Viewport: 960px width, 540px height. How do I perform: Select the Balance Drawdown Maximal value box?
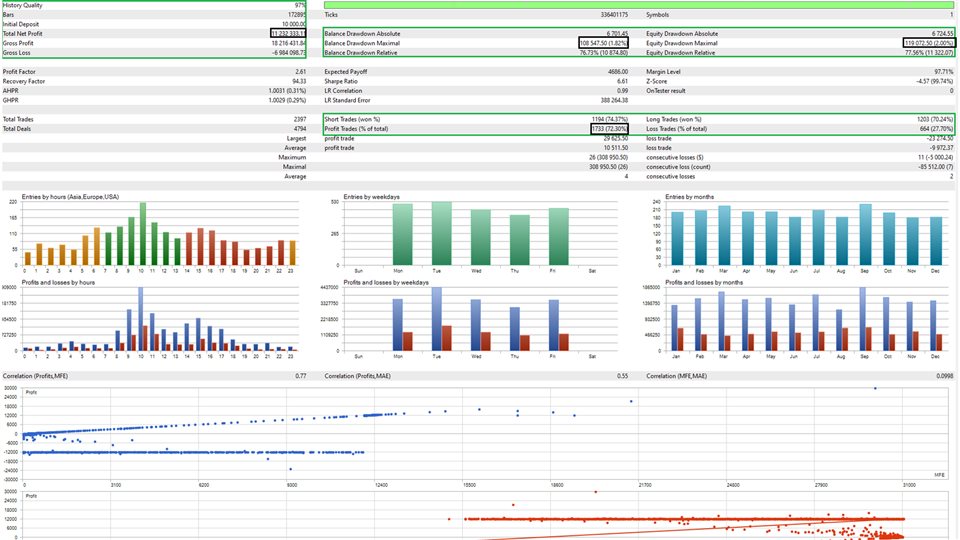603,43
